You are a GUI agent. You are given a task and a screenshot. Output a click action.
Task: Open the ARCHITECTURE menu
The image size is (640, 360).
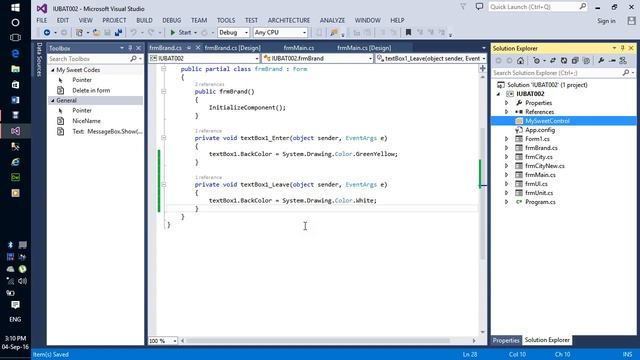point(289,20)
